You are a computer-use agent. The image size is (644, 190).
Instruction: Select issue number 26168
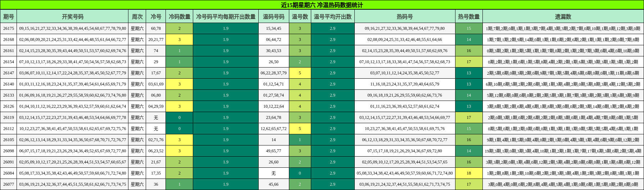click(9, 40)
